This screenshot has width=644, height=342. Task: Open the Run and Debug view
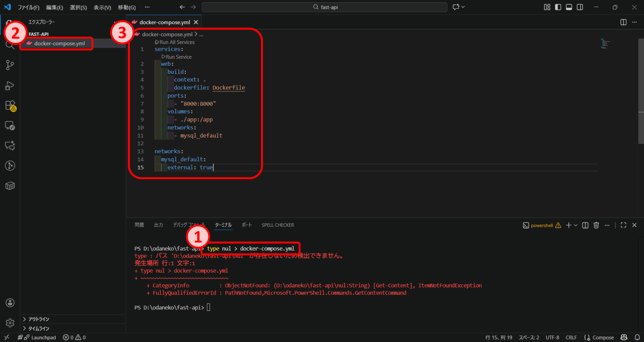coord(10,86)
